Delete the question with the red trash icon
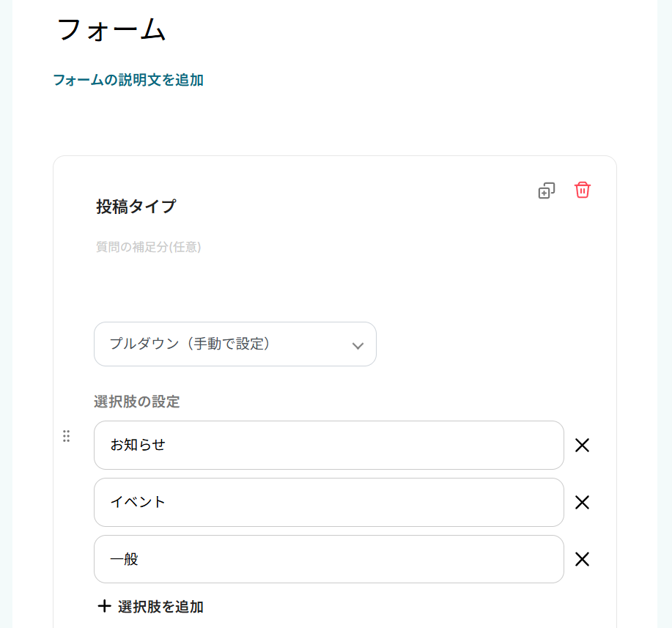 pos(582,190)
